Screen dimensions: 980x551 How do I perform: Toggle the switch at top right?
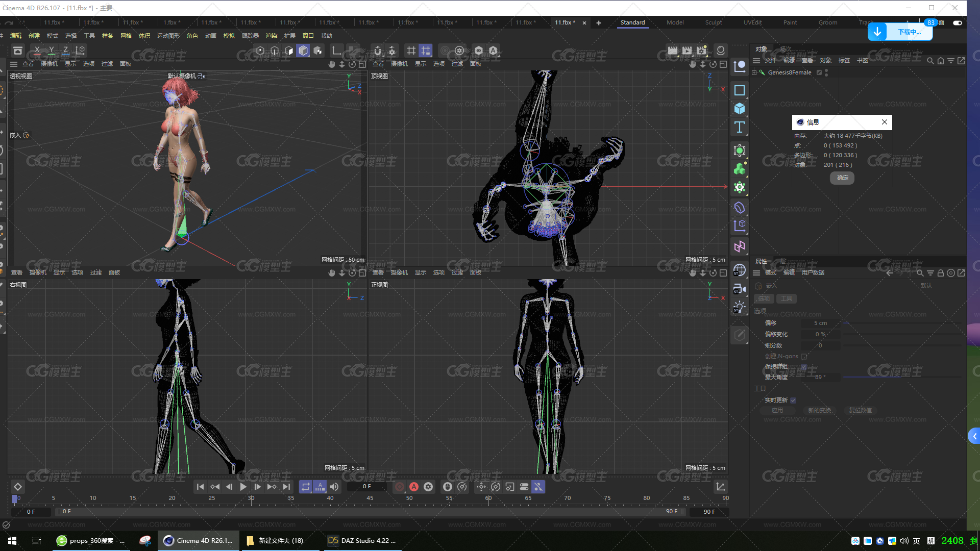(958, 22)
